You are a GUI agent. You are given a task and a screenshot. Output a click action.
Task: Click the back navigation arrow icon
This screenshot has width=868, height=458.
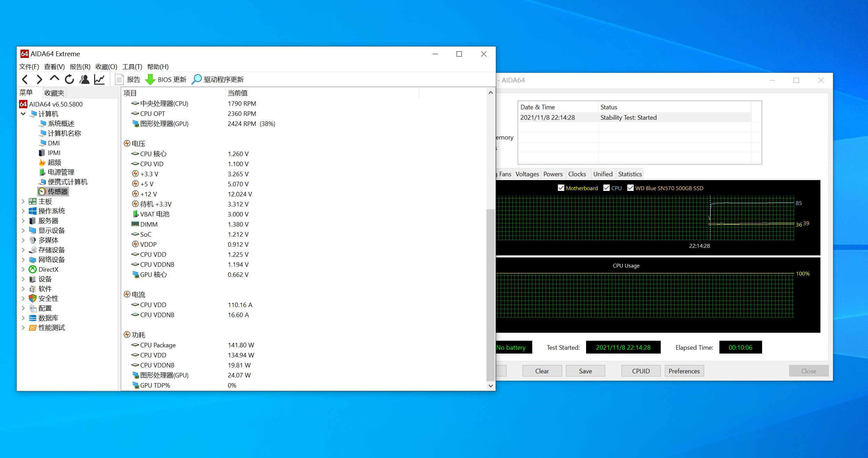pos(25,79)
